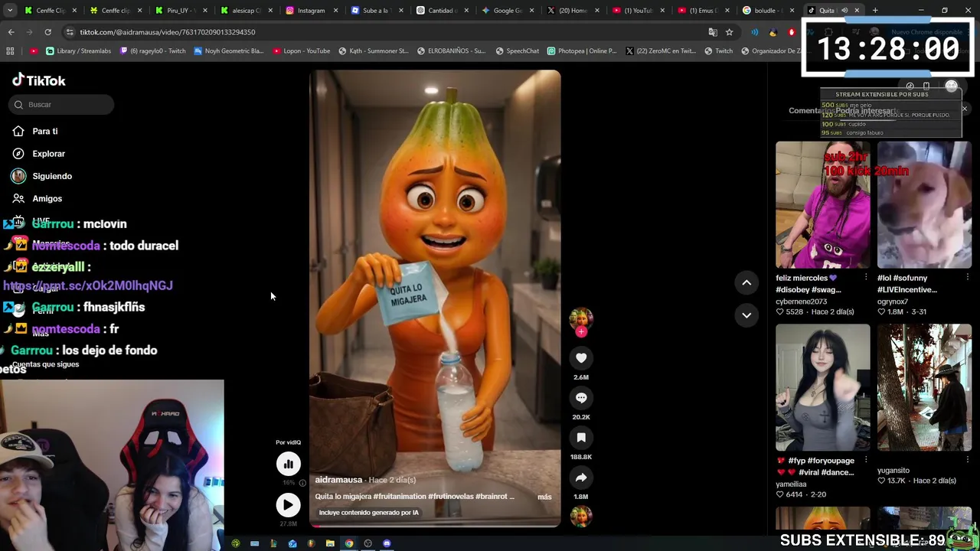
Task: Like the video with the heart icon
Action: pos(581,358)
